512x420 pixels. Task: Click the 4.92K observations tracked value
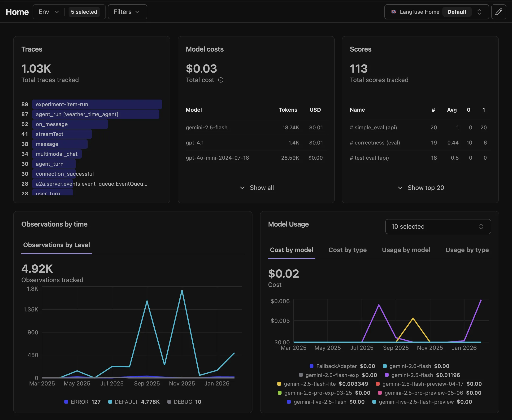tap(37, 269)
